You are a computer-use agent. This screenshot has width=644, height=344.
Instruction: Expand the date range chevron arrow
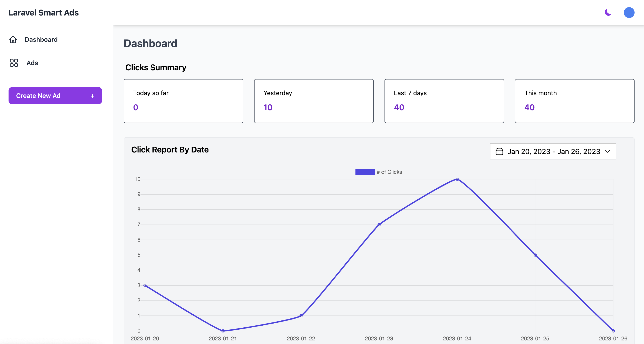coord(608,152)
